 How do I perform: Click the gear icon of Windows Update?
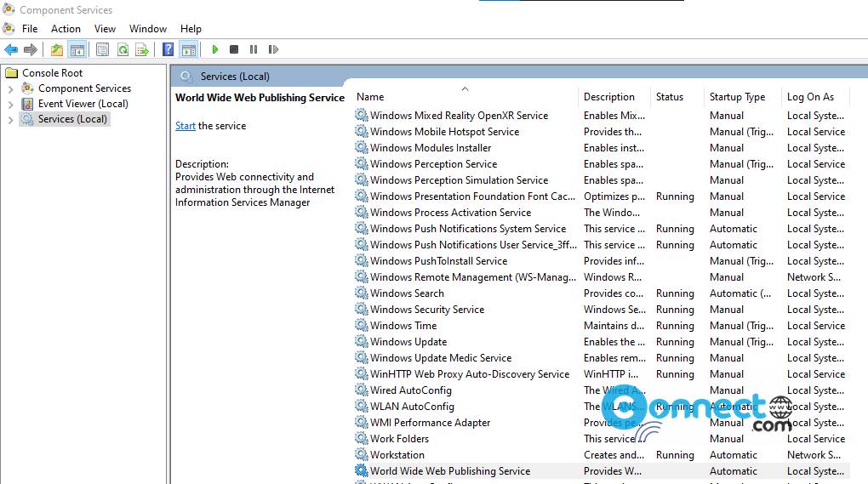(x=362, y=341)
